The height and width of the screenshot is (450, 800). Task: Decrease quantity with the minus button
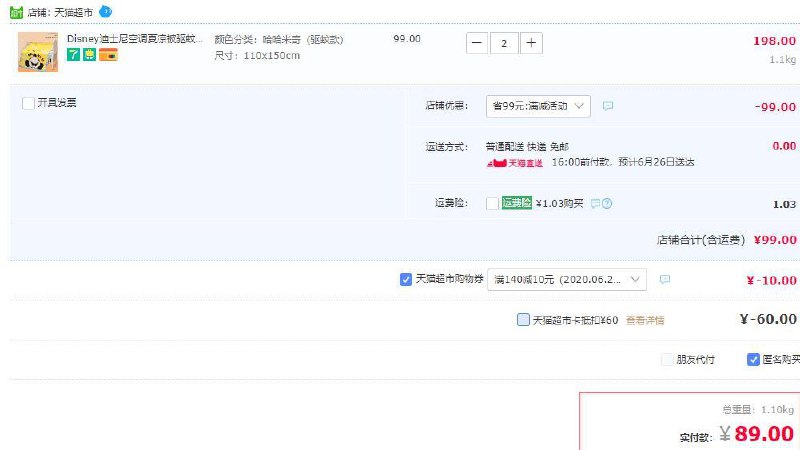pyautogui.click(x=477, y=43)
